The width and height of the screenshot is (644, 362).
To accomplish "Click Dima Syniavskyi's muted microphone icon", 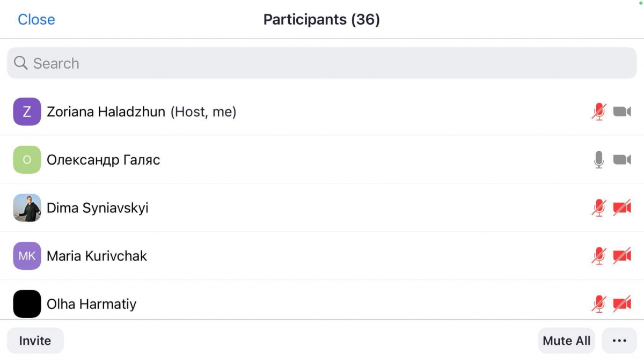I will coord(598,208).
